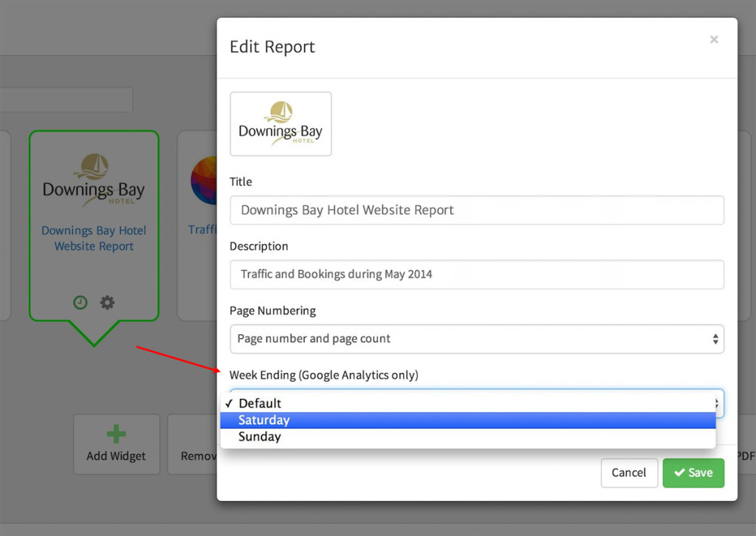Click the green plus Add Widget icon
Image resolution: width=756 pixels, height=536 pixels.
(x=116, y=435)
